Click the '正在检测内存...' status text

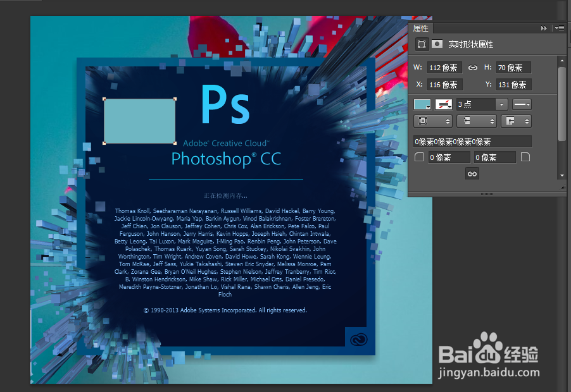(225, 196)
